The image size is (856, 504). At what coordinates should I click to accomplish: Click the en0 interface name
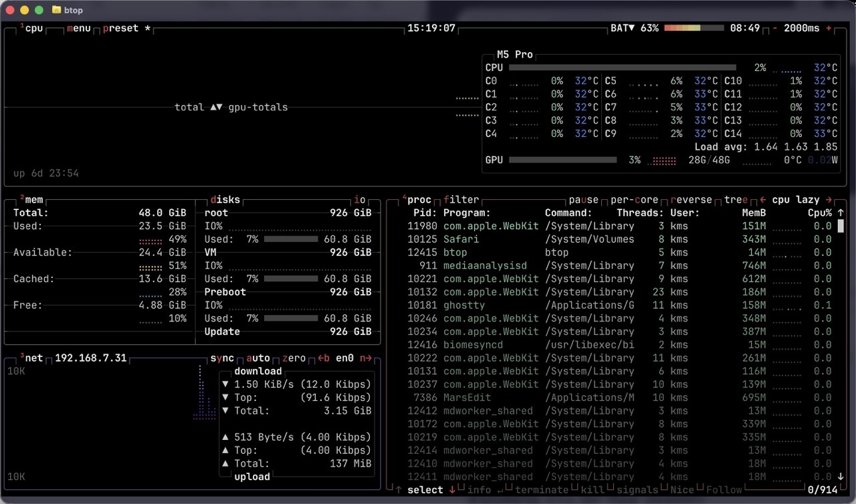(x=344, y=358)
